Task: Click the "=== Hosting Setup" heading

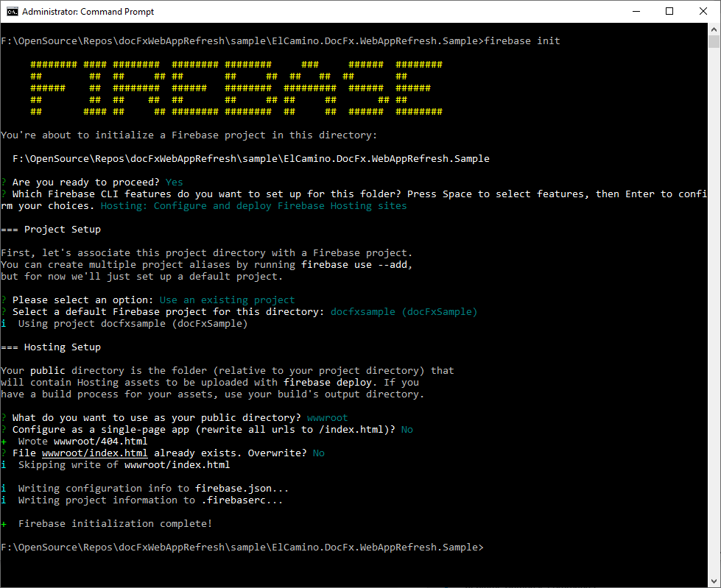Action: [x=51, y=347]
